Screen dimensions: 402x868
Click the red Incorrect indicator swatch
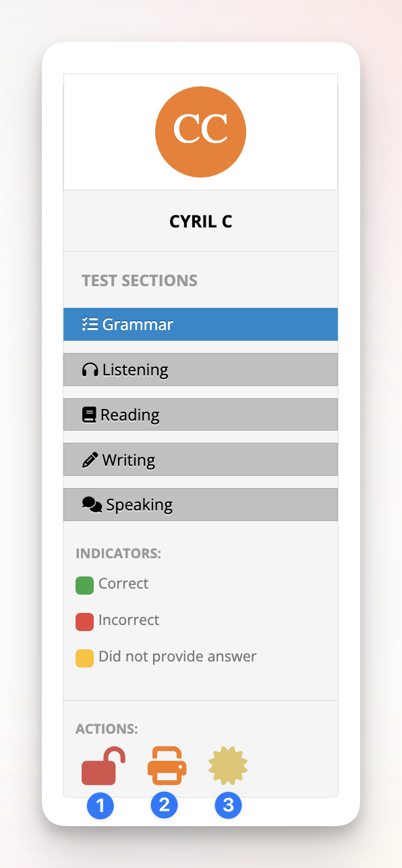(84, 622)
